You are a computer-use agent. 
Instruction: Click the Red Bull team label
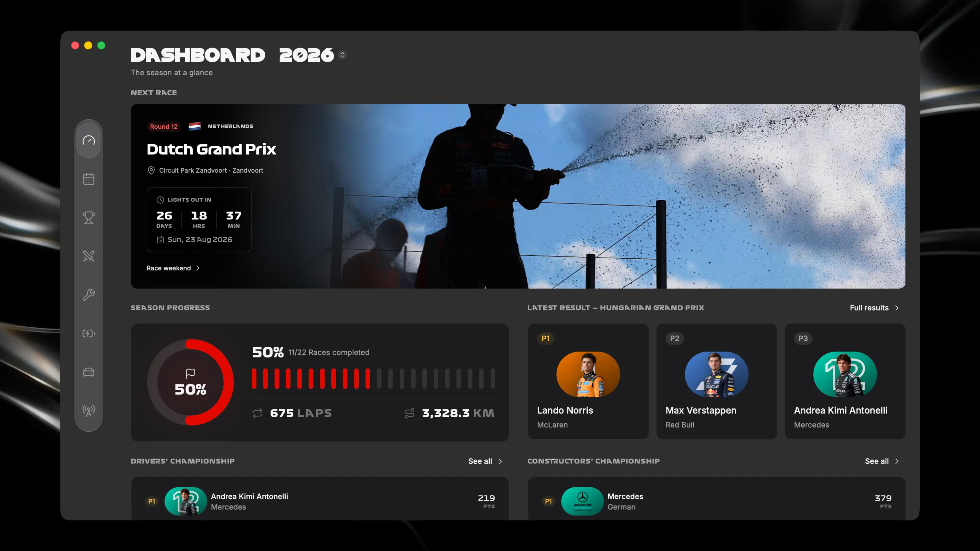tap(680, 425)
